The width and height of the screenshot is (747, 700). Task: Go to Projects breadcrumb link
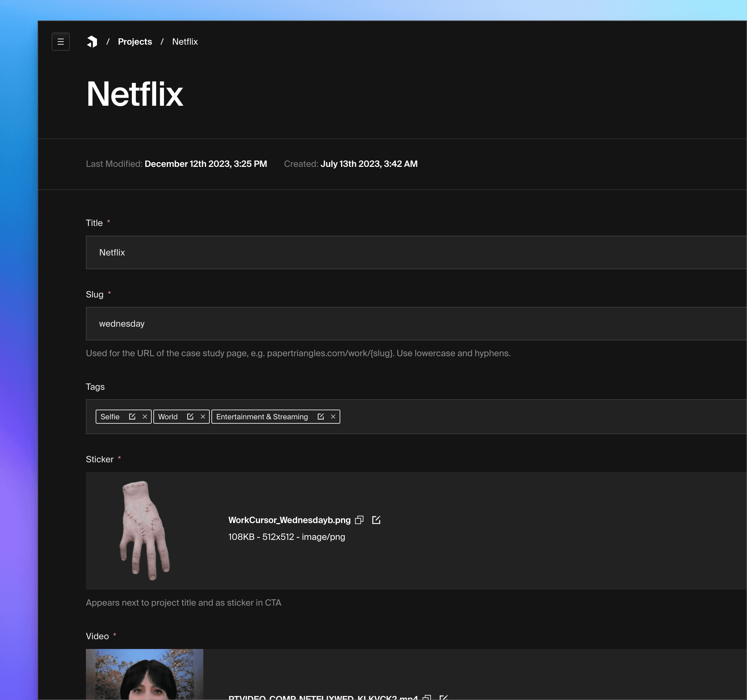pos(135,42)
